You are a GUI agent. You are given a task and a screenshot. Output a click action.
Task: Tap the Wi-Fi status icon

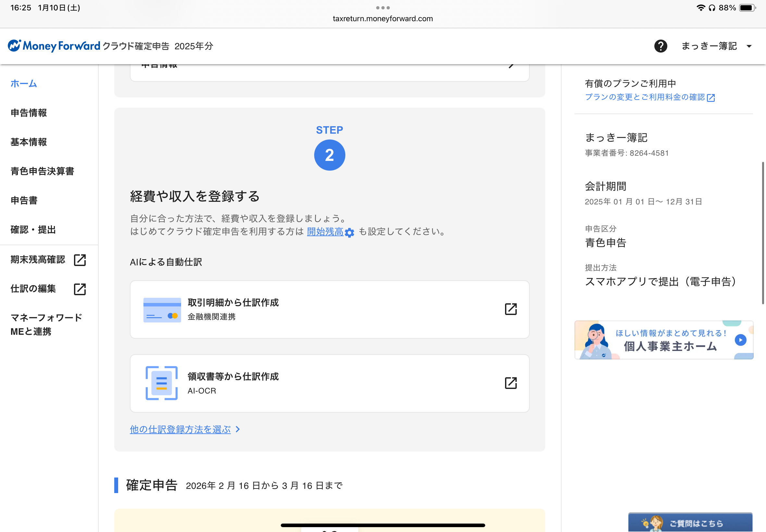click(701, 8)
